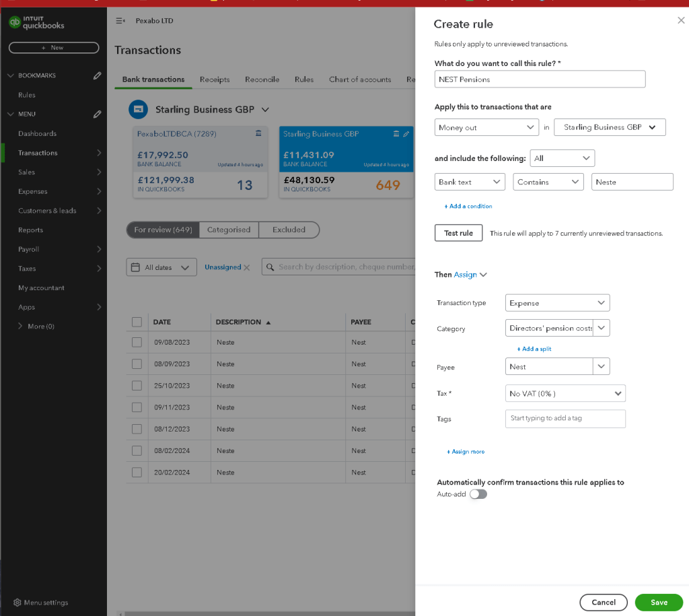Switch to the Reconcile tab

pyautogui.click(x=262, y=79)
